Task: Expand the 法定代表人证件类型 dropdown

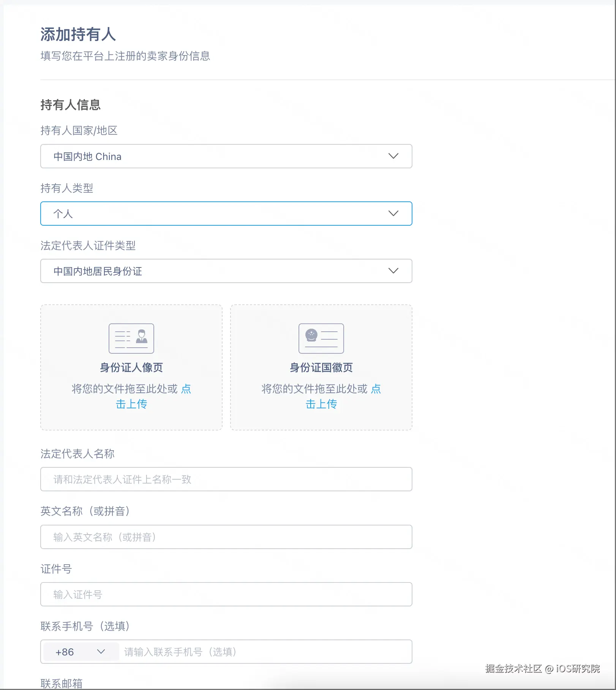Action: coord(226,271)
